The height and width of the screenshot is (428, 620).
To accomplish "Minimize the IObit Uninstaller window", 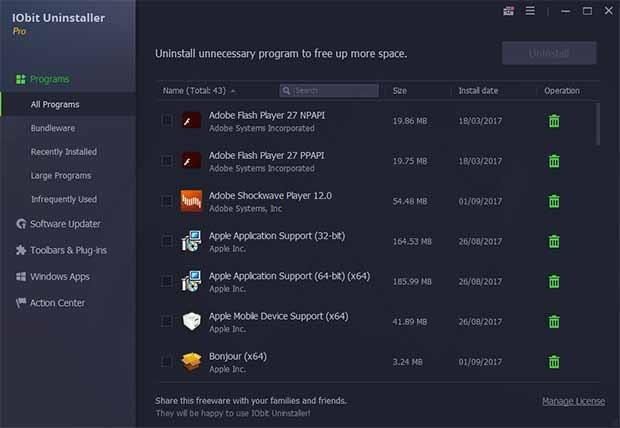I will 566,11.
